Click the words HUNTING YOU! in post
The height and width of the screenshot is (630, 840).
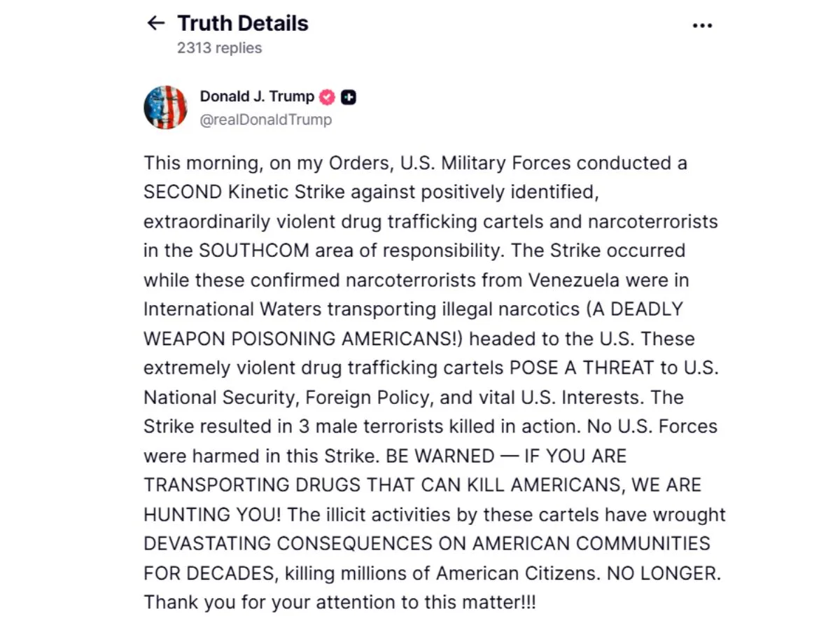click(213, 514)
